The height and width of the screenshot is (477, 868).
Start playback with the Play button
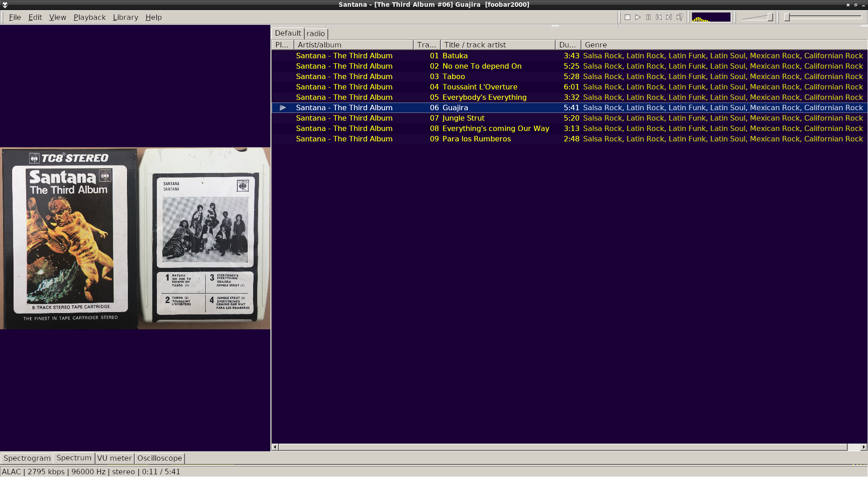(x=638, y=17)
